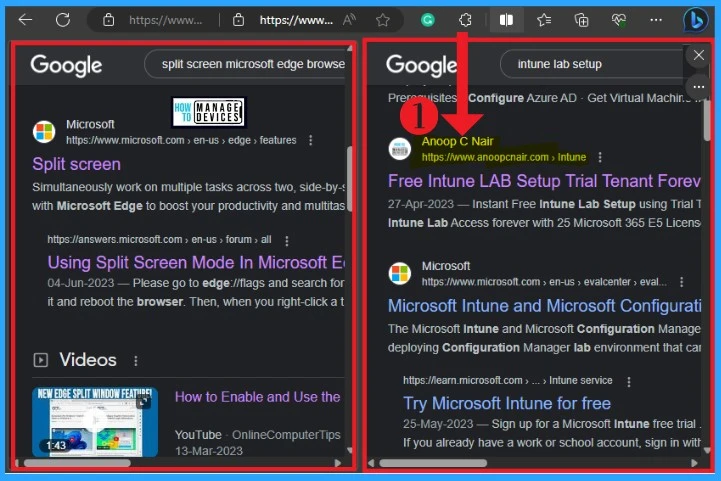721x481 pixels.
Task: Open Using Split Screen Mode In Microsoft Edge link
Action: [196, 263]
